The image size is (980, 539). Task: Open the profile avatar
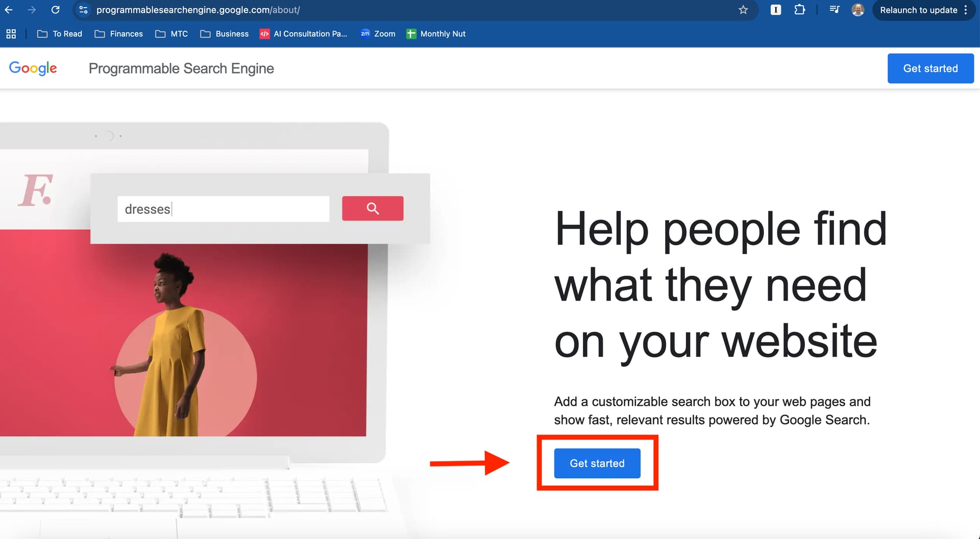pyautogui.click(x=858, y=10)
